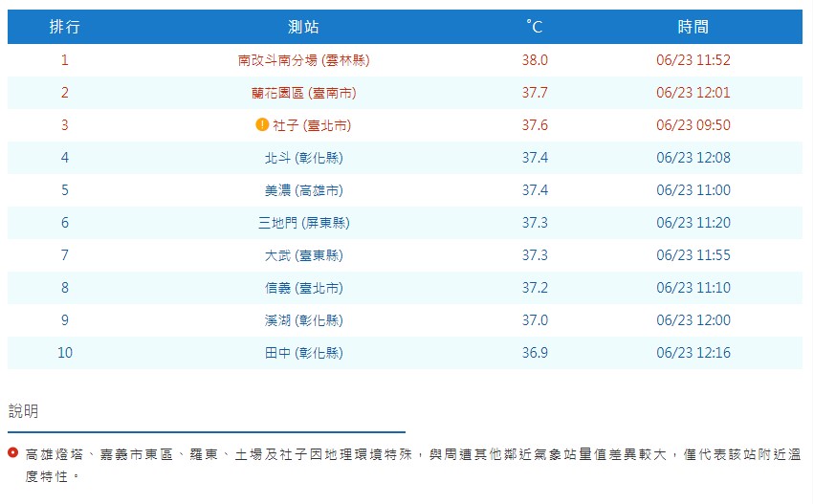This screenshot has width=814, height=504.
Task: Click the 測站 column header
Action: [303, 27]
